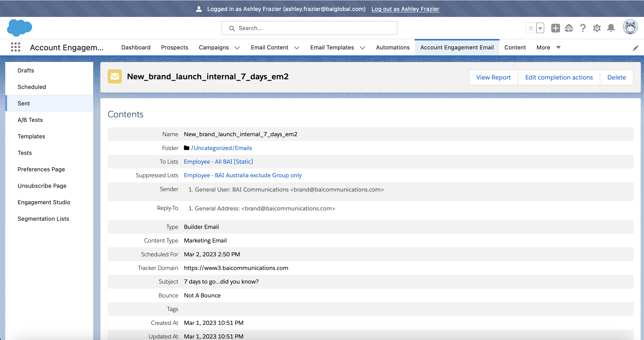The image size is (644, 340).
Task: Click the Content Type value Marketing Email
Action: pyautogui.click(x=205, y=241)
